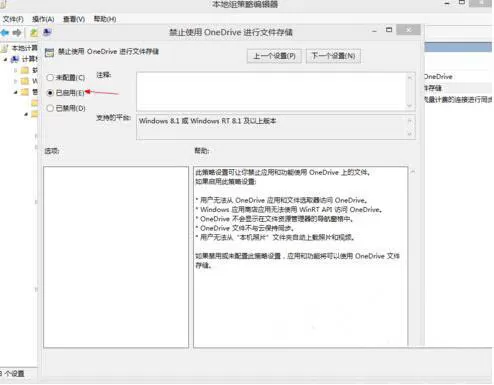Select the highlighted blue row in background window
Image resolution: width=494 pixels, height=385 pixels.
tap(458, 47)
